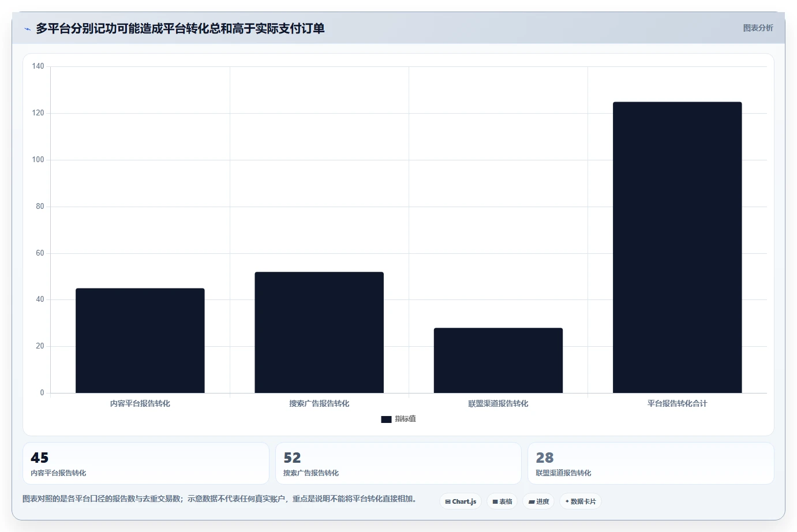Click the 搜索广告报告转化 axis label
797x532 pixels.
[319, 403]
